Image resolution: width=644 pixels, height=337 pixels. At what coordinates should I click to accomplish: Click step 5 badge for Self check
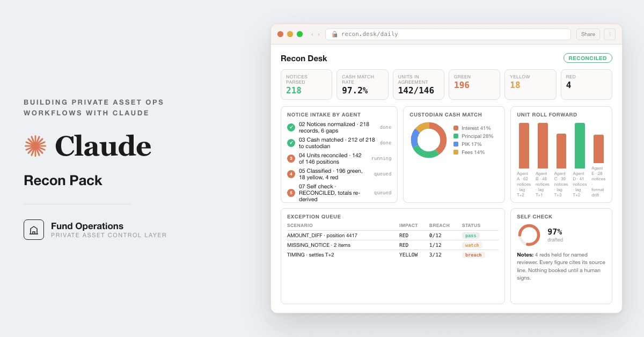[291, 193]
